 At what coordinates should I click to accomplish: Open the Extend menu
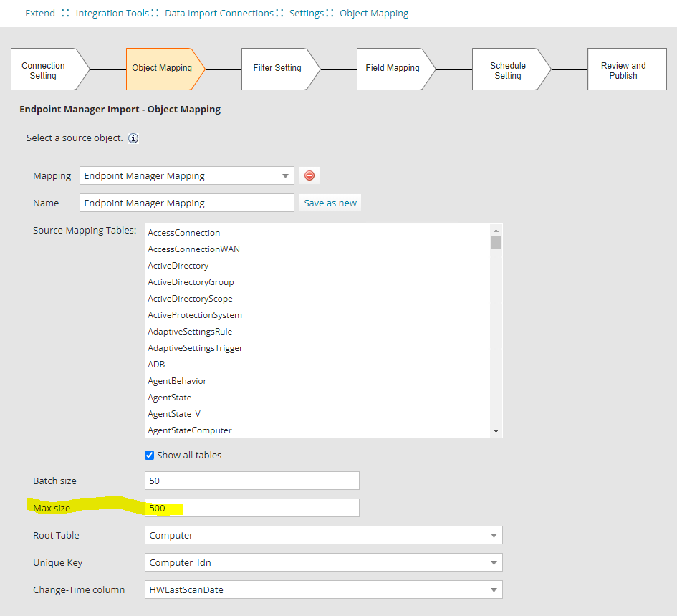[40, 13]
